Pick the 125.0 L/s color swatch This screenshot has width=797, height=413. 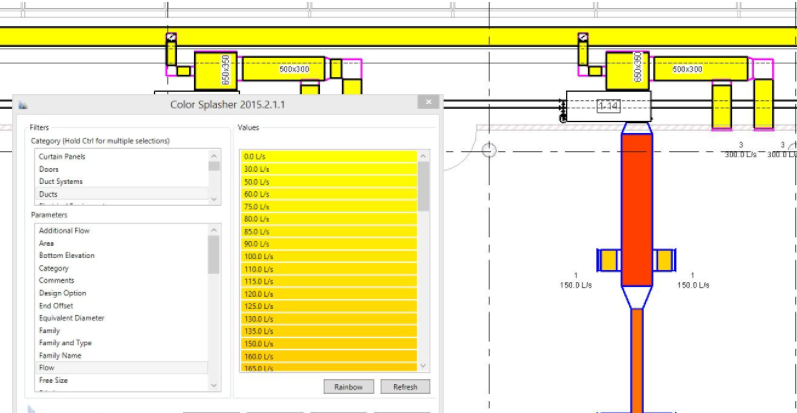coord(329,306)
